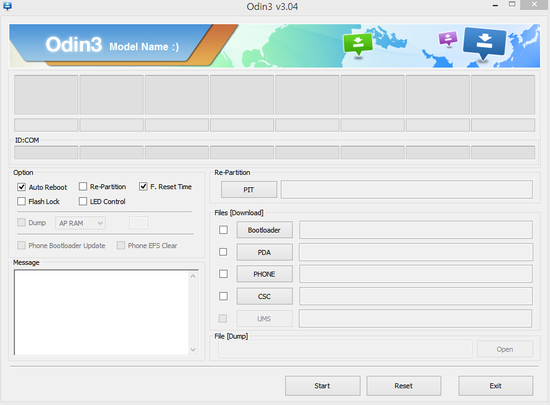The image size is (550, 405).
Task: Click the Bootloader file button
Action: [x=264, y=230]
